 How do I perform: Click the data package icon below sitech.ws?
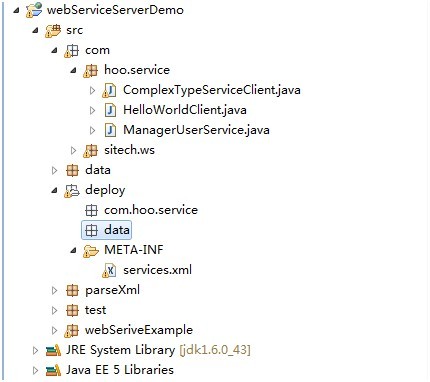(x=72, y=170)
